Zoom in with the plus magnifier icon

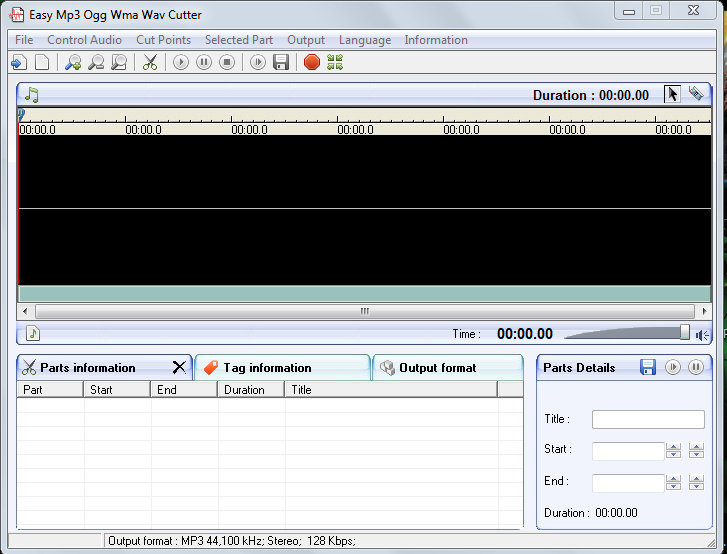(73, 62)
